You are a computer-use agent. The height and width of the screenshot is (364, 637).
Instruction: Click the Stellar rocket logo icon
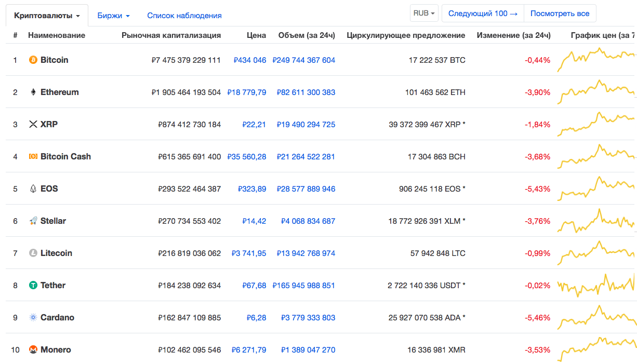click(x=33, y=221)
